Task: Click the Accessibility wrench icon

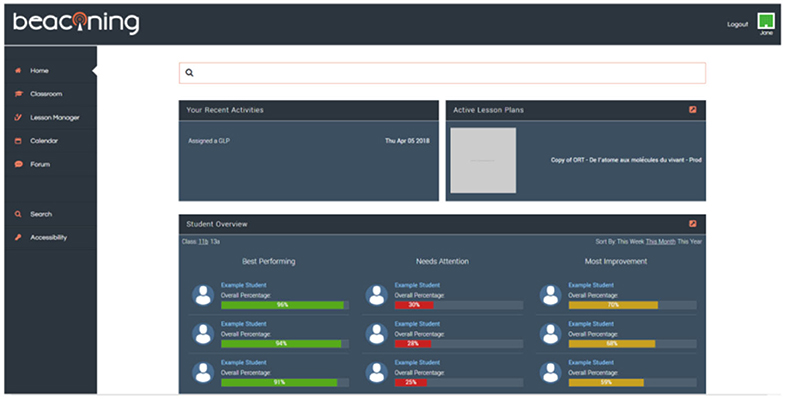Action: coord(18,237)
